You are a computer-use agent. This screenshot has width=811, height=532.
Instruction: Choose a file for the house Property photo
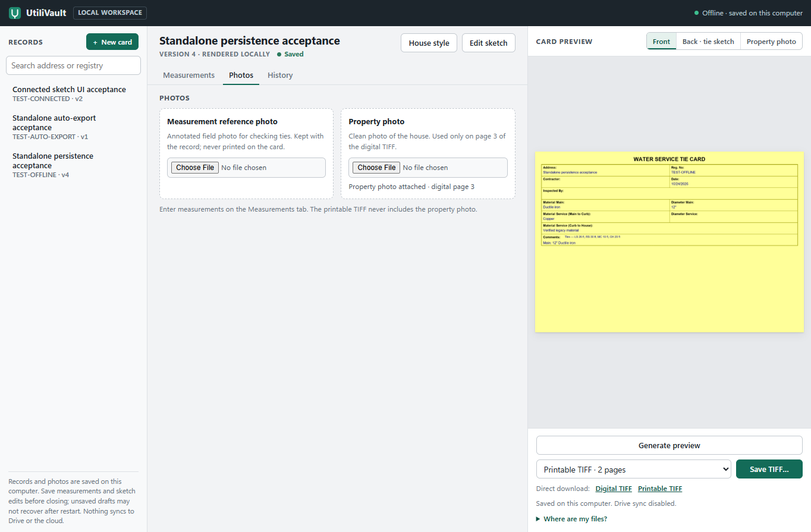tap(376, 168)
